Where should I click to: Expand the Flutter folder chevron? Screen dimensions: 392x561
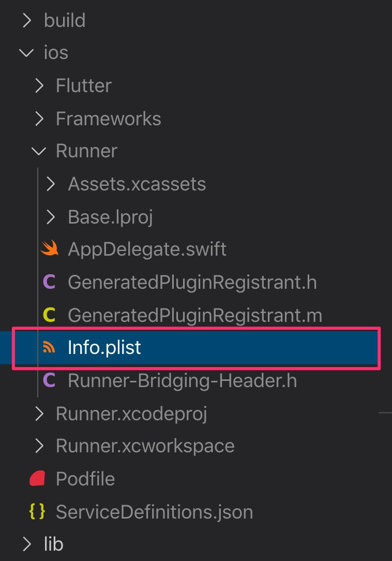point(39,85)
